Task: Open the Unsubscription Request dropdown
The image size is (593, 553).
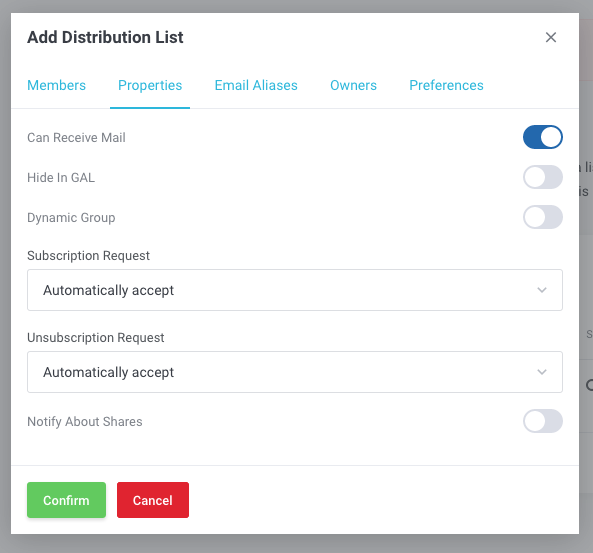Action: [x=295, y=372]
